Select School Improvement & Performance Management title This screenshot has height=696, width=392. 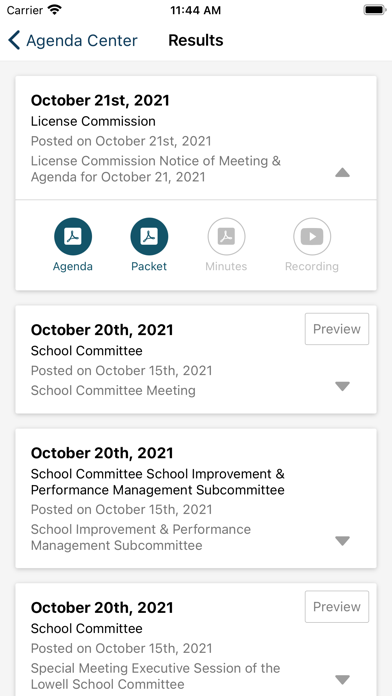point(158,482)
